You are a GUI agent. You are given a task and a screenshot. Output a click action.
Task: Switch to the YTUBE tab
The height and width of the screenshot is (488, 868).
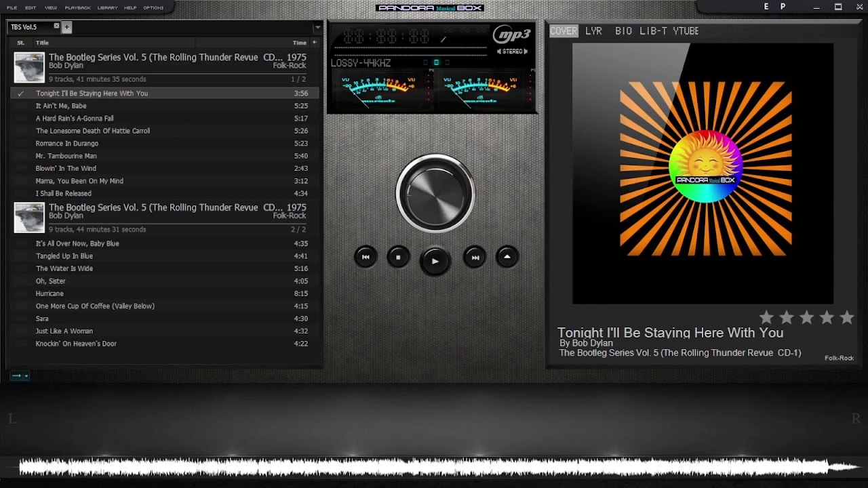tap(686, 31)
